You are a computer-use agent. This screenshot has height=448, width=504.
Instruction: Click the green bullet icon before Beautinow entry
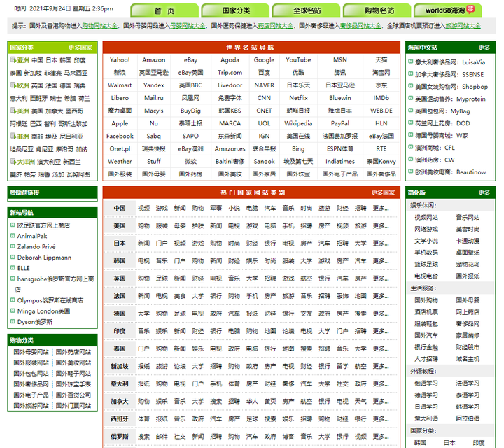[410, 171]
